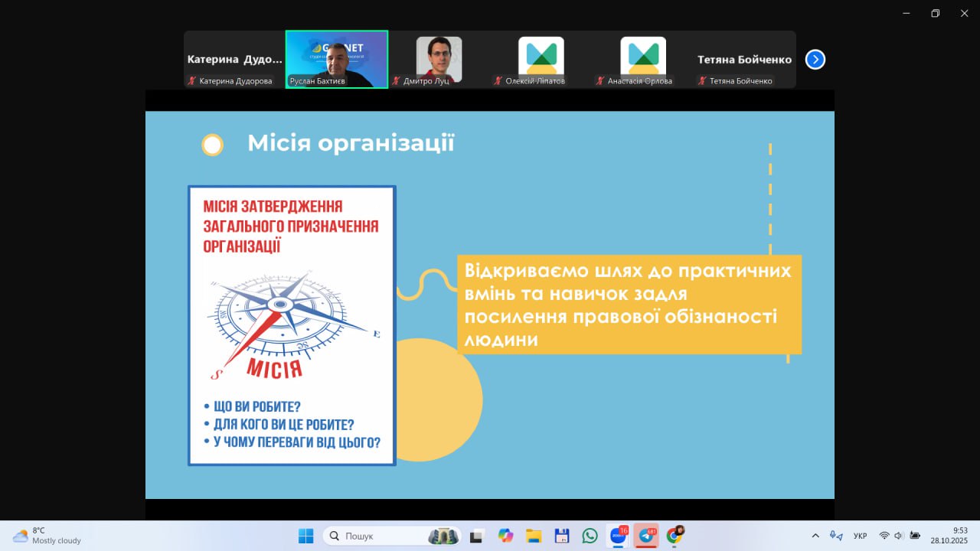Select Руслан Бахтиєв's video tile

(337, 59)
